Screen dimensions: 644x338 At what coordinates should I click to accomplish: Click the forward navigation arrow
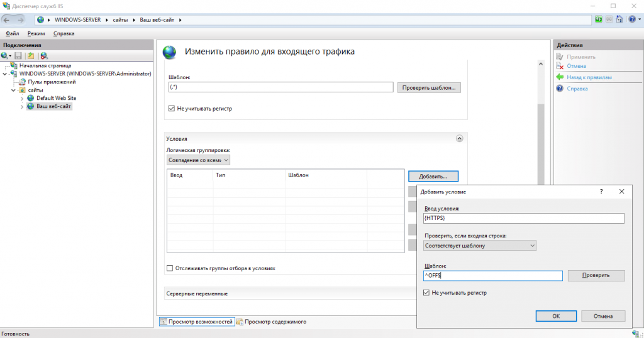[20, 19]
